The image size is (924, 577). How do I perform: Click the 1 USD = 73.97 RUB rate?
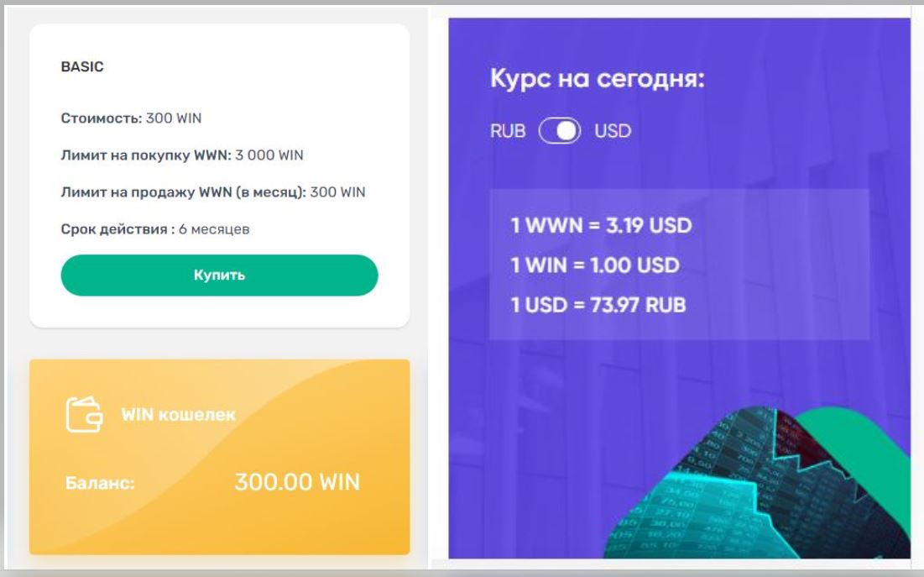pyautogui.click(x=598, y=304)
